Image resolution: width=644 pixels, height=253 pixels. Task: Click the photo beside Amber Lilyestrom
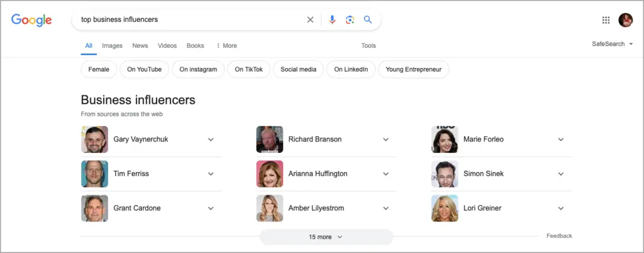point(269,208)
